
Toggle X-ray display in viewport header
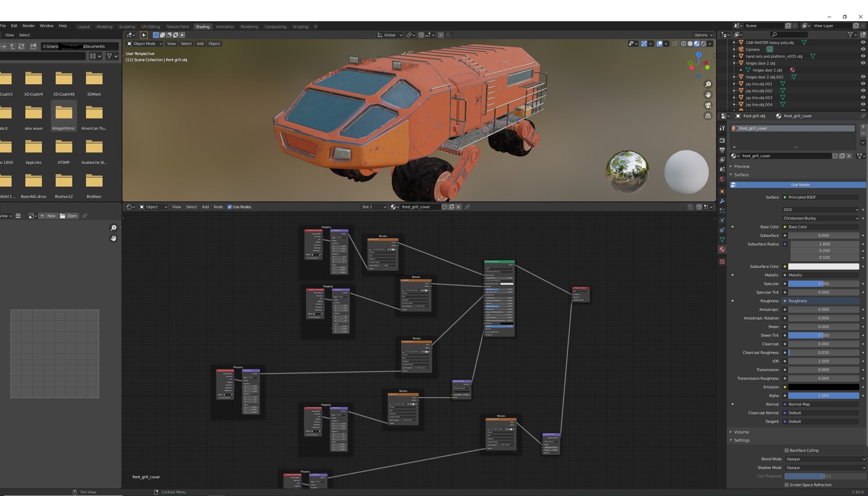675,44
